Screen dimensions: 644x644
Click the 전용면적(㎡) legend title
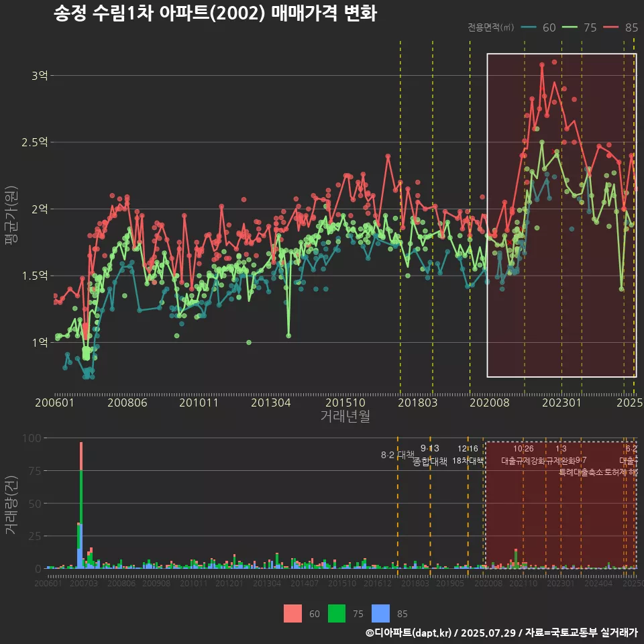491,28
